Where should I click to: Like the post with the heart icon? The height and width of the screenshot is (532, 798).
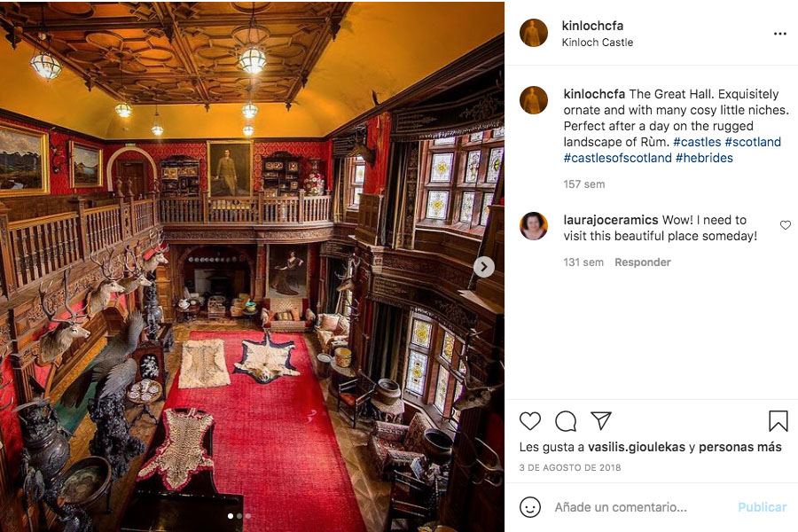pos(530,421)
